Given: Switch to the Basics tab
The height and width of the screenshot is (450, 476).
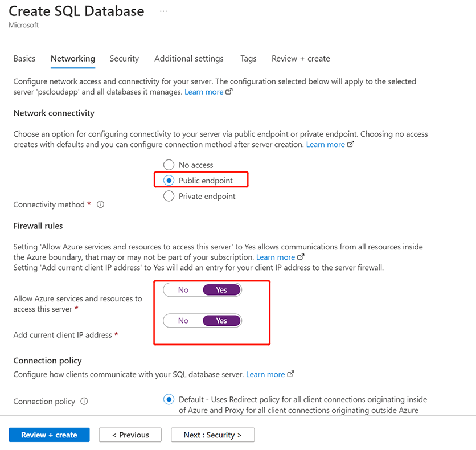Looking at the screenshot, I should [24, 59].
